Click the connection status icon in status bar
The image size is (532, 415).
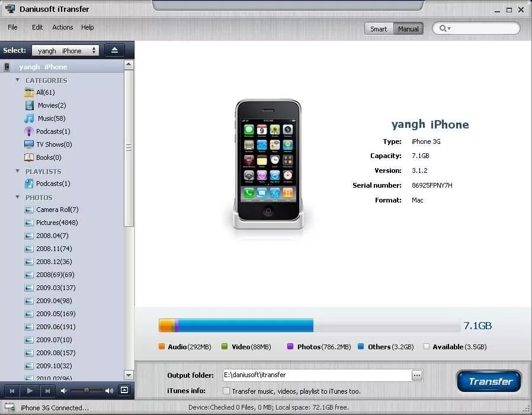[x=9, y=407]
